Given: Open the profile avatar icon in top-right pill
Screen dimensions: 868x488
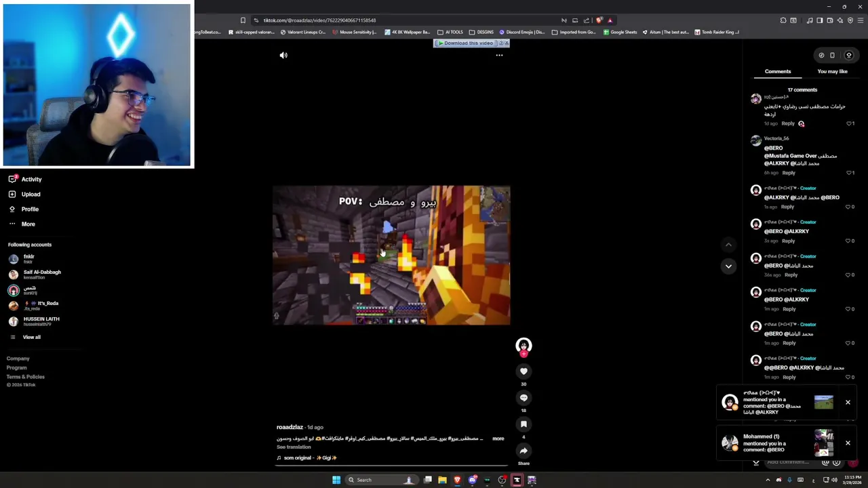Looking at the screenshot, I should pos(848,56).
